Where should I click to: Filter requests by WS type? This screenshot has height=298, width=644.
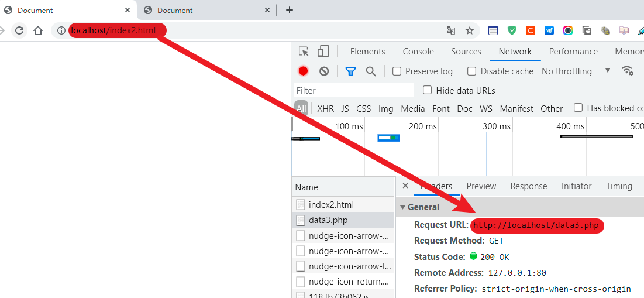pyautogui.click(x=486, y=108)
